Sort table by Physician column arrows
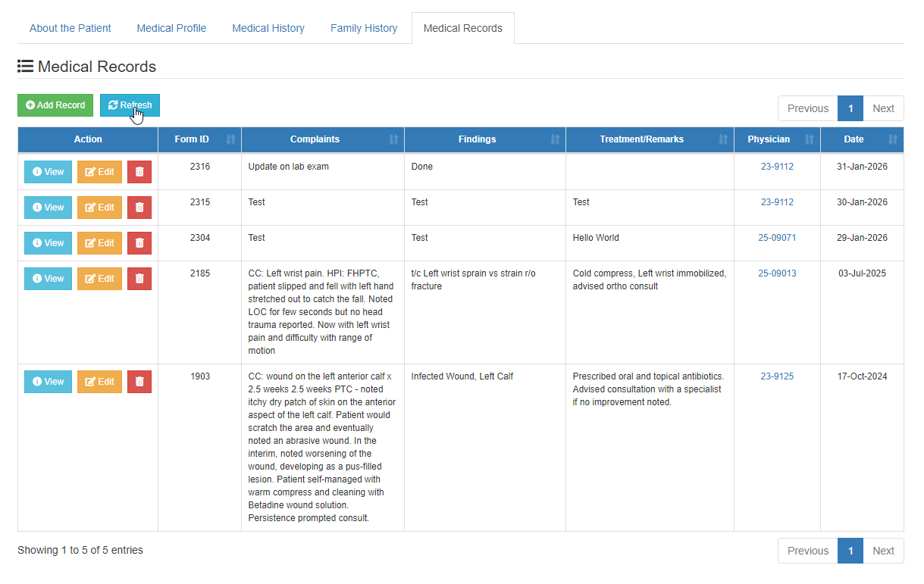Viewport: 924px width, 584px height. pyautogui.click(x=810, y=139)
